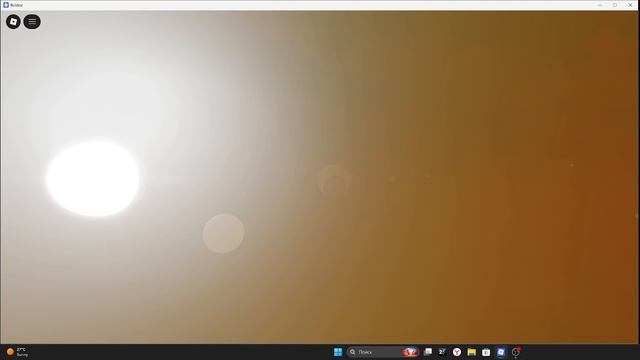Open File Explorer from the taskbar

[x=471, y=352]
